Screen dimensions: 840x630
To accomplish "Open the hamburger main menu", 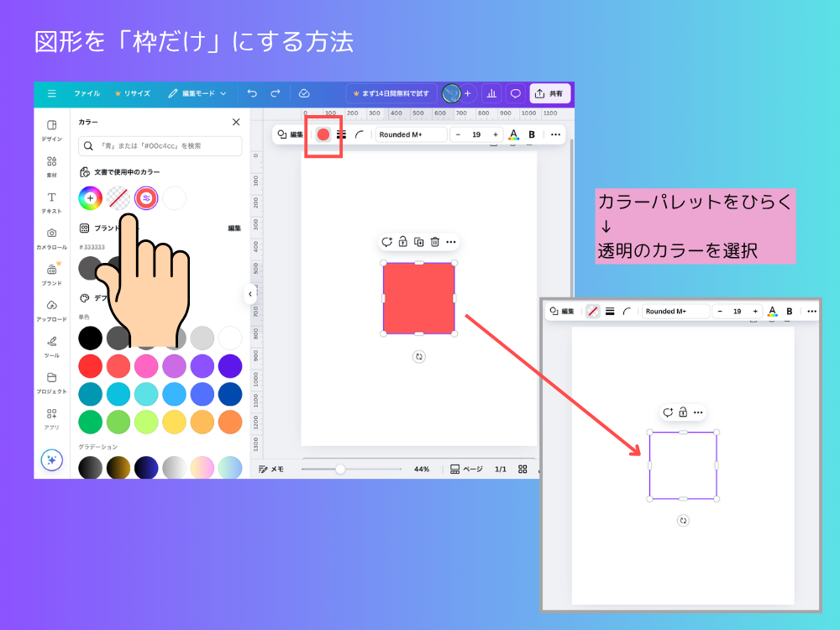I will (x=52, y=94).
